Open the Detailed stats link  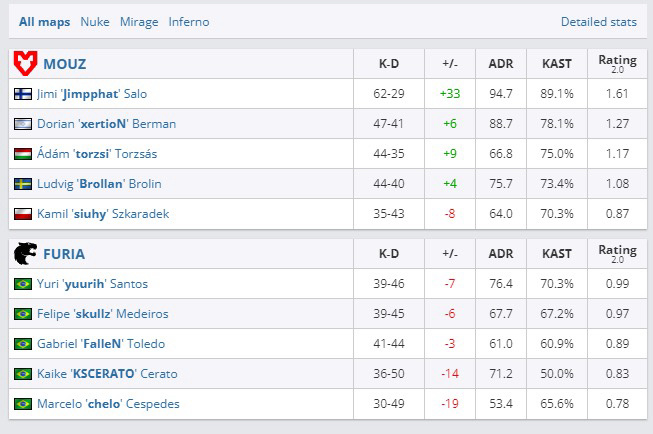[x=598, y=21]
